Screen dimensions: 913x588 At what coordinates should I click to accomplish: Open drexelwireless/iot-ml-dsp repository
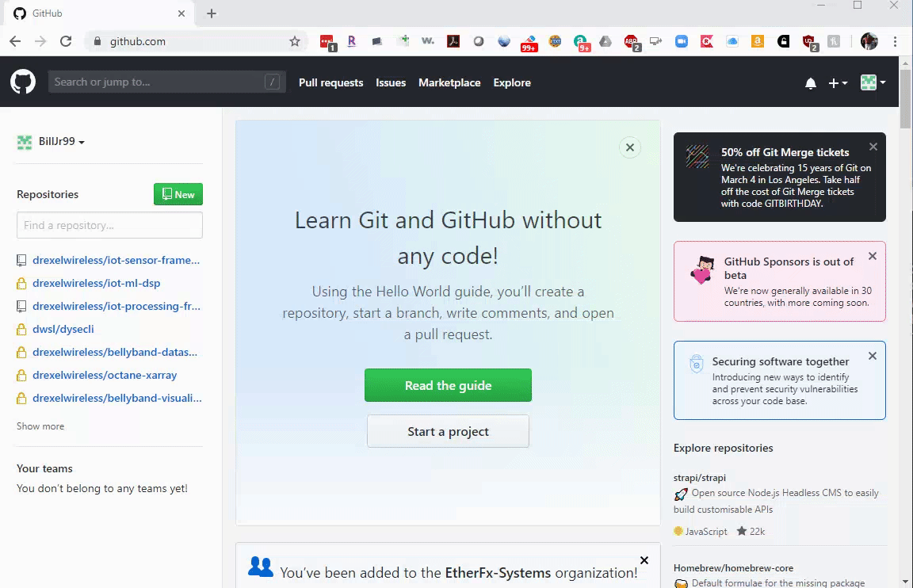coord(96,284)
